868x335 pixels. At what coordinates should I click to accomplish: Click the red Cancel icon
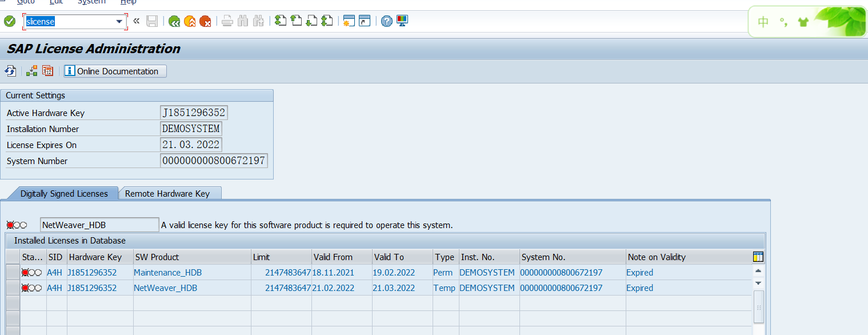[x=205, y=22]
